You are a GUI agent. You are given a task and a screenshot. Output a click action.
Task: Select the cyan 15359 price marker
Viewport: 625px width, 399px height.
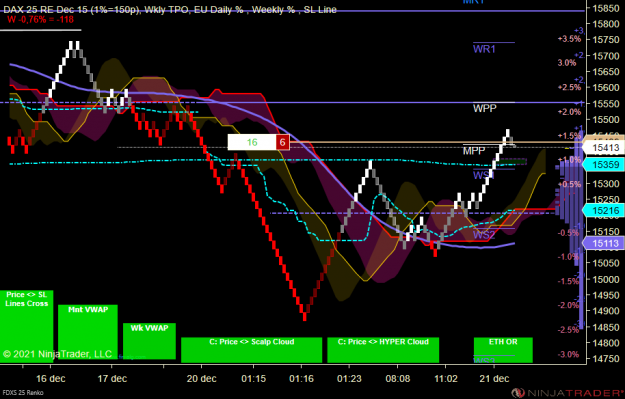pos(603,164)
